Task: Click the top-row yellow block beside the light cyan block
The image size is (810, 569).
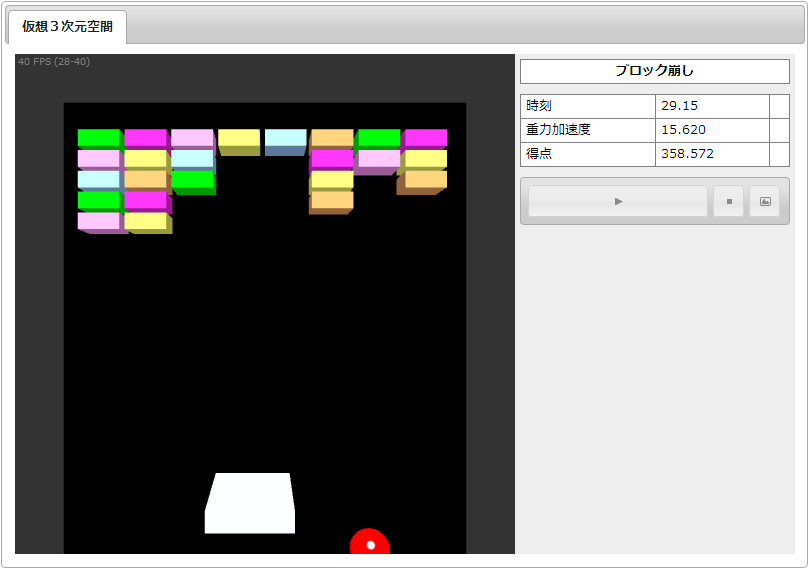Action: [x=239, y=142]
